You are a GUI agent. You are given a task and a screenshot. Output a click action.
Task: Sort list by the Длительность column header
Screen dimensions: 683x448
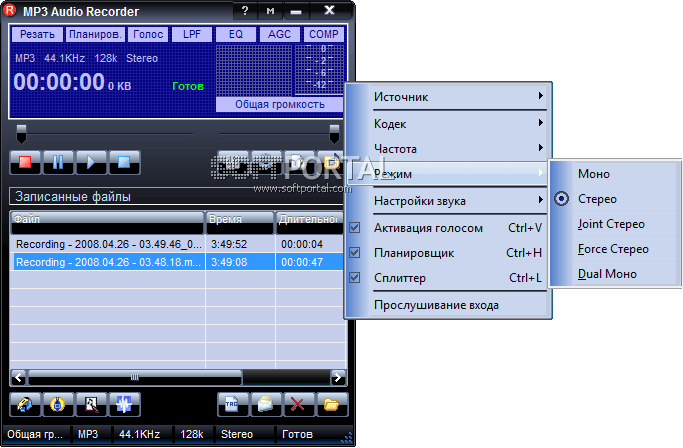point(310,222)
